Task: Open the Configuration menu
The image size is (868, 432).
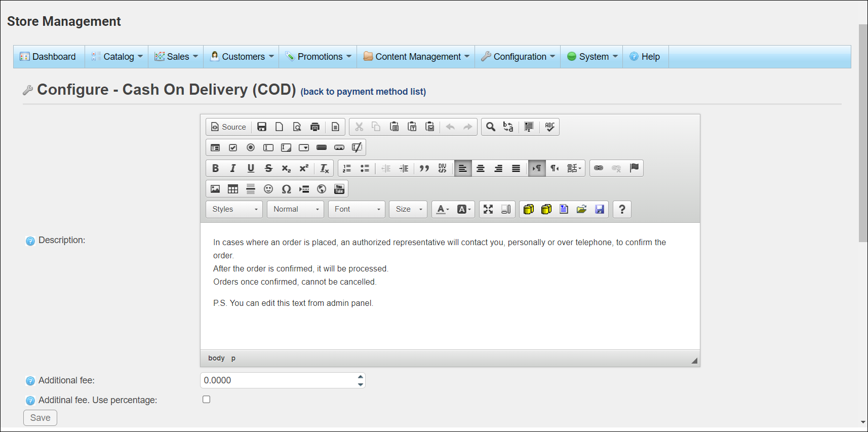Action: tap(518, 57)
